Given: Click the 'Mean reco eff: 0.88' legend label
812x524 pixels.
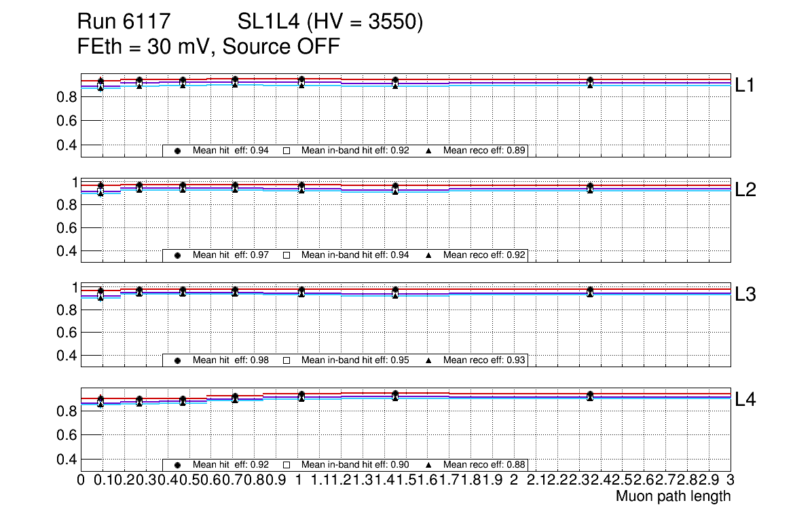Looking at the screenshot, I should [485, 465].
